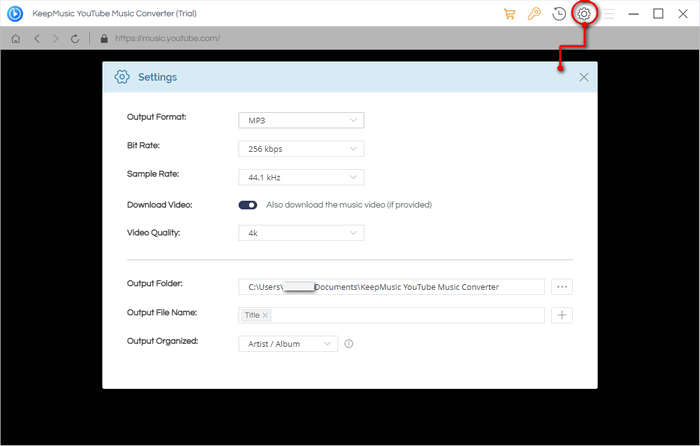700x446 pixels.
Task: Click the 'Also download the music video' text
Action: (349, 205)
